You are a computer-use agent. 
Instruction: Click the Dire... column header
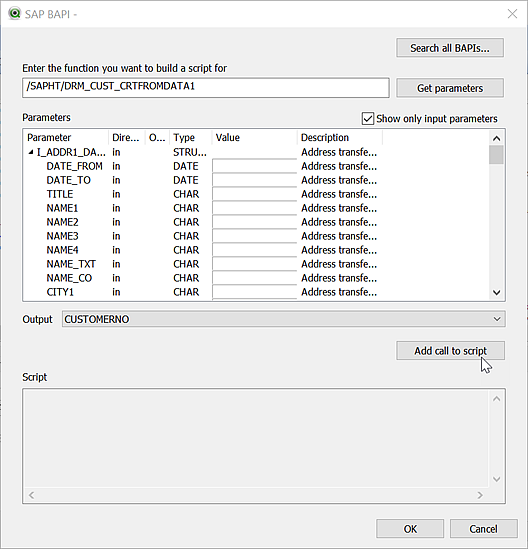point(127,138)
